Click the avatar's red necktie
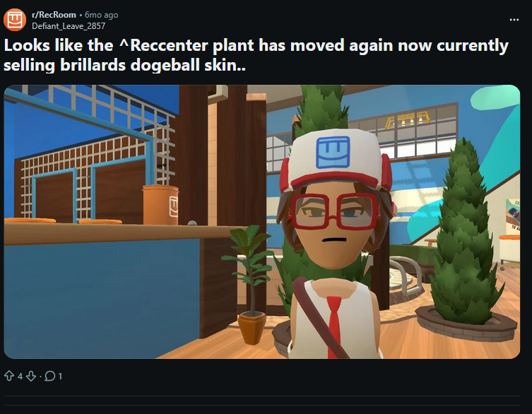The height and width of the screenshot is (414, 532). (x=334, y=326)
